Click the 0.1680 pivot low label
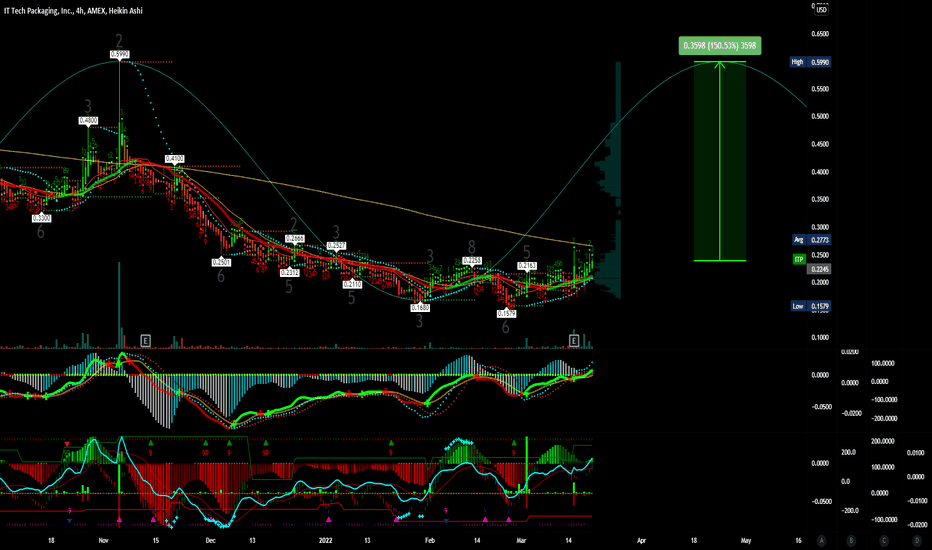932x550 pixels. tap(420, 308)
